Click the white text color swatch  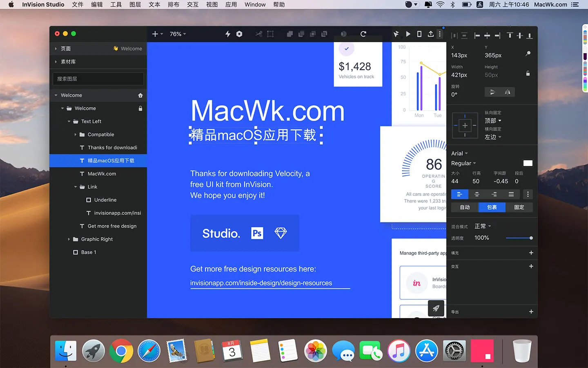tap(528, 163)
